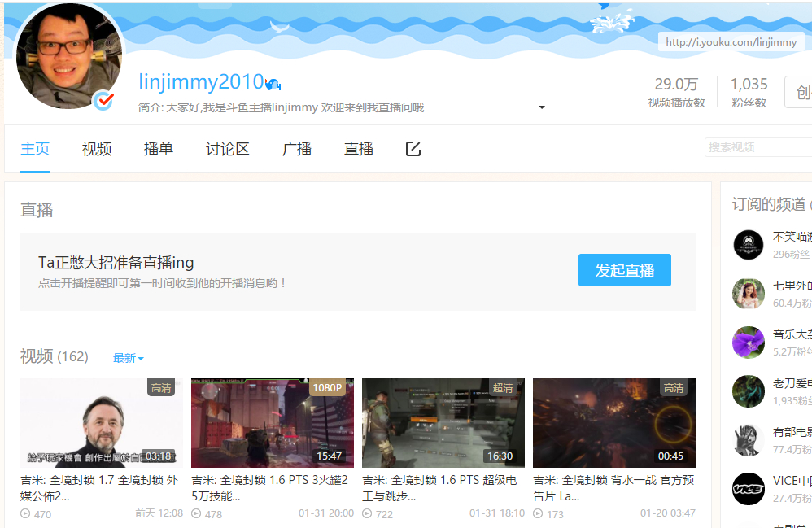
Task: Open the 老刀爱 channel avatar
Action: pos(749,391)
